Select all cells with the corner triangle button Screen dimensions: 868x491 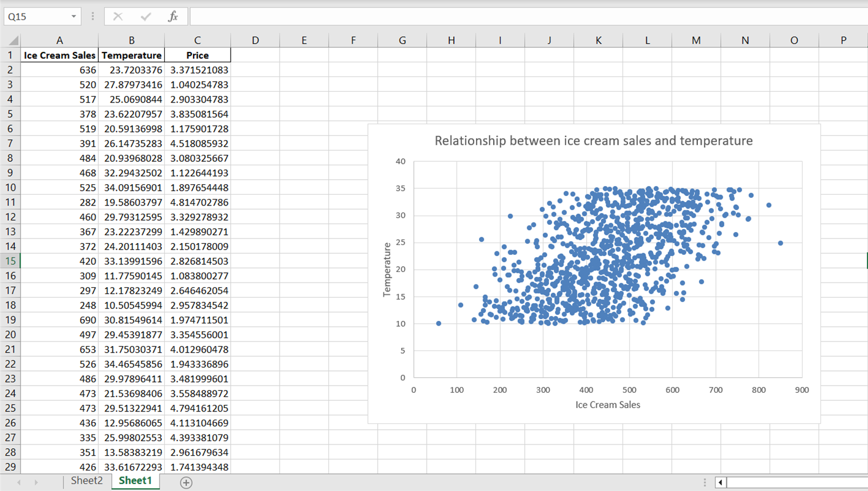click(12, 40)
